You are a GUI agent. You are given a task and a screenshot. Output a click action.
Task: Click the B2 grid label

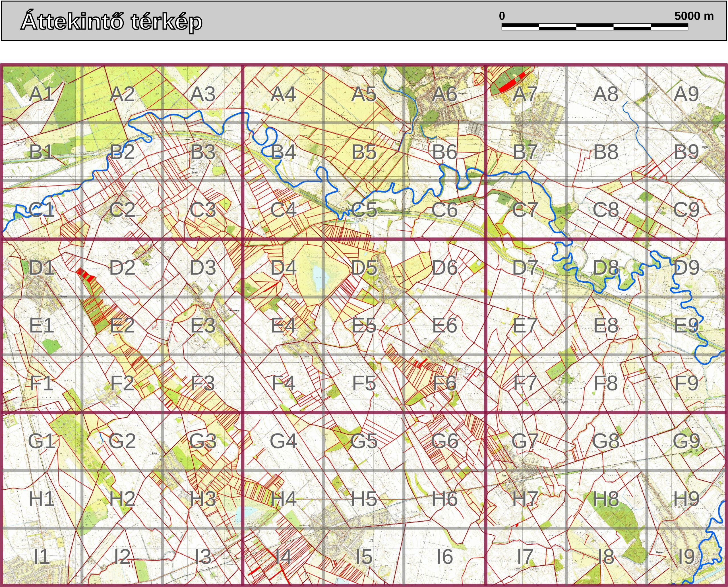122,152
